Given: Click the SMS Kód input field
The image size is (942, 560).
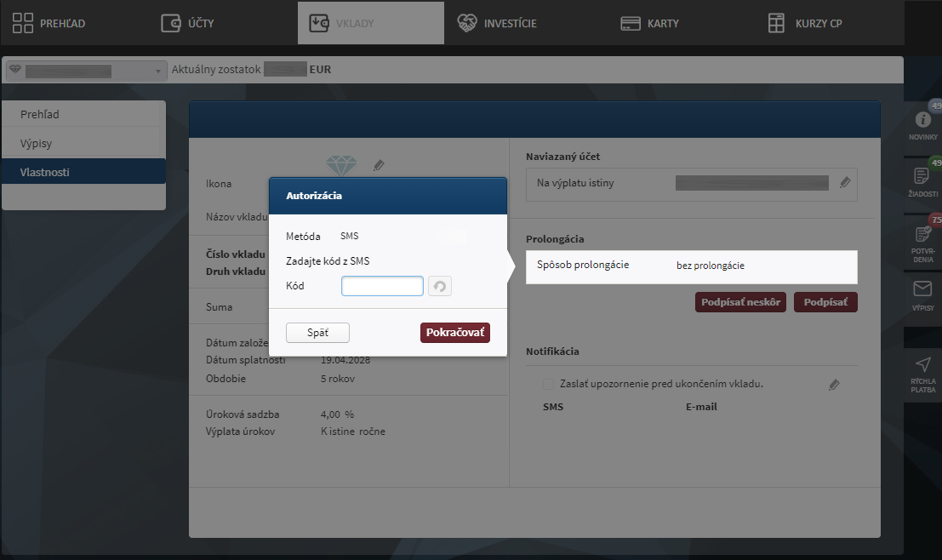Looking at the screenshot, I should 382,286.
